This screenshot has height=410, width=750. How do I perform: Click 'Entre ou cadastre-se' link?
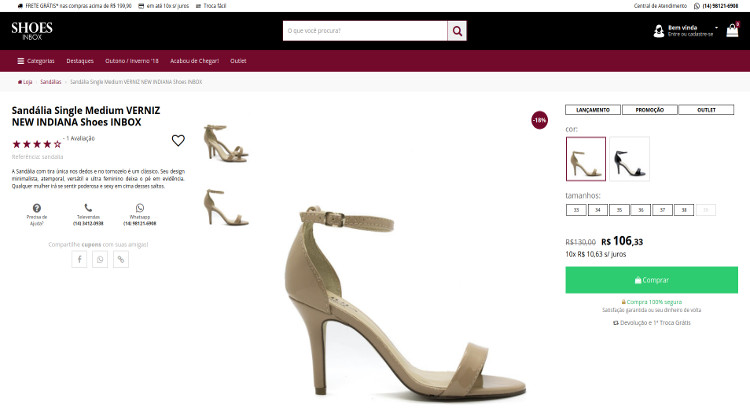pyautogui.click(x=690, y=34)
